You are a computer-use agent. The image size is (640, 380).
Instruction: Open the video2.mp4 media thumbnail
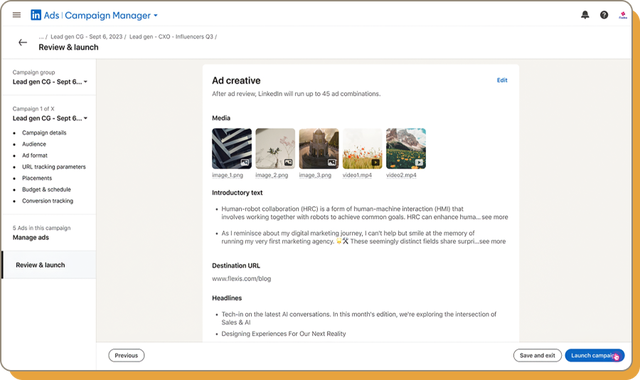pyautogui.click(x=406, y=149)
